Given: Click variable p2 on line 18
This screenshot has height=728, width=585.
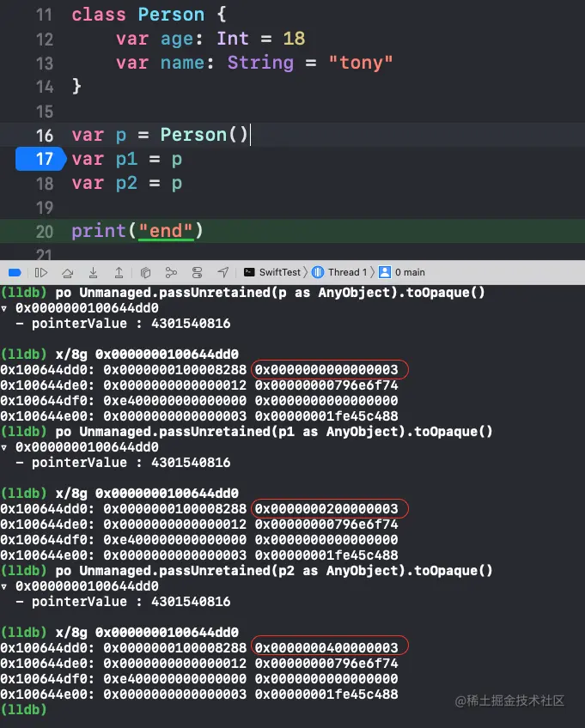Looking at the screenshot, I should pyautogui.click(x=126, y=184).
